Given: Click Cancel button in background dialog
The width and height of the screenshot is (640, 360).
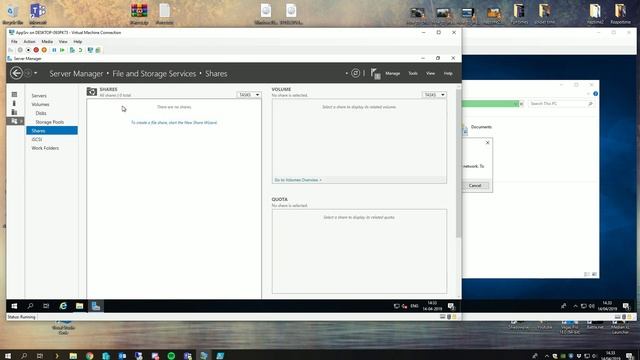Looking at the screenshot, I should point(475,186).
